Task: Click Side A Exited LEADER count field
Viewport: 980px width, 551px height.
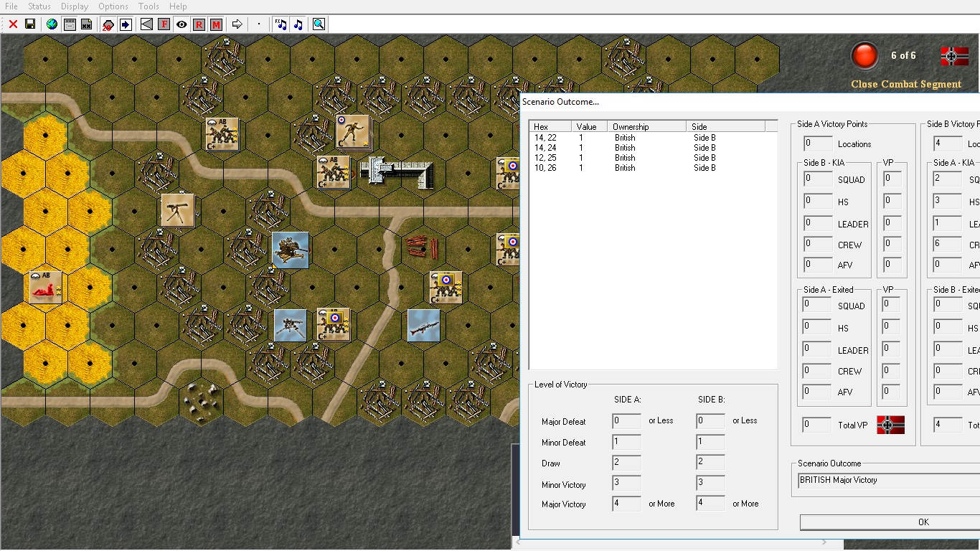Action: click(x=817, y=349)
